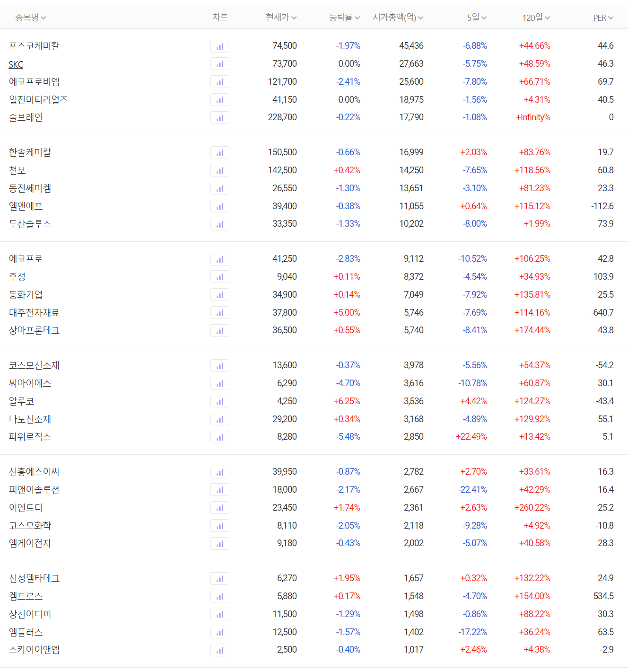628x672 pixels.
Task: Open chart icon for SKC row
Action: coord(220,64)
